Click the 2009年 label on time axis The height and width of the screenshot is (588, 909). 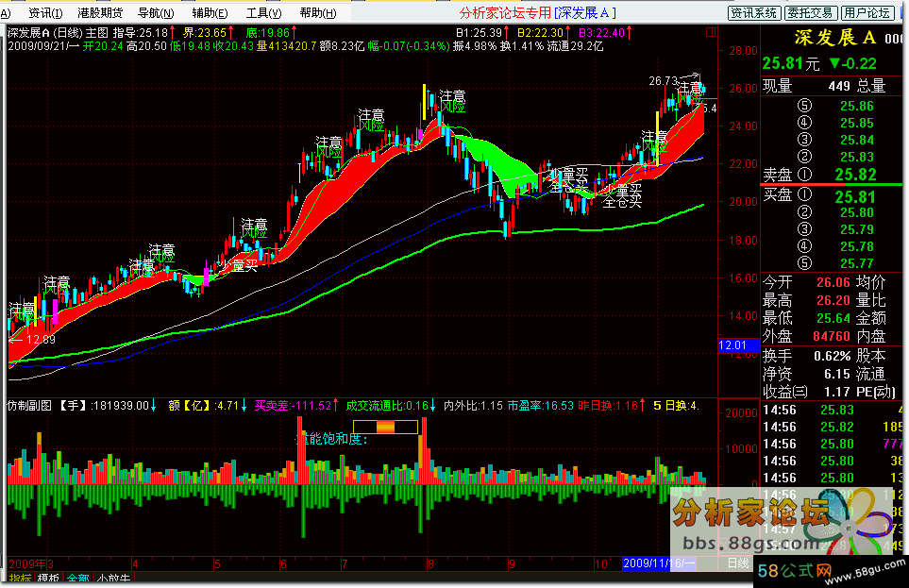tap(27, 563)
